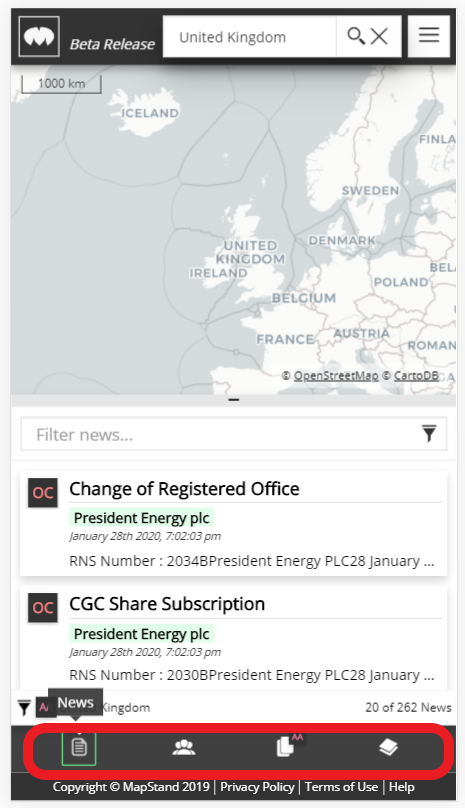Click the status bar funnel filter icon

[x=24, y=708]
